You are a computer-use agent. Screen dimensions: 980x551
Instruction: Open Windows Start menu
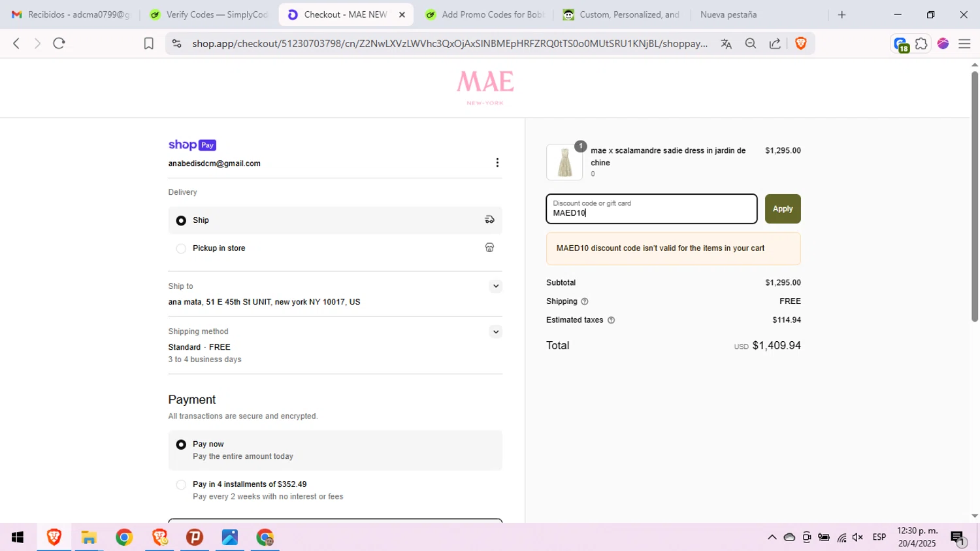[x=18, y=537]
